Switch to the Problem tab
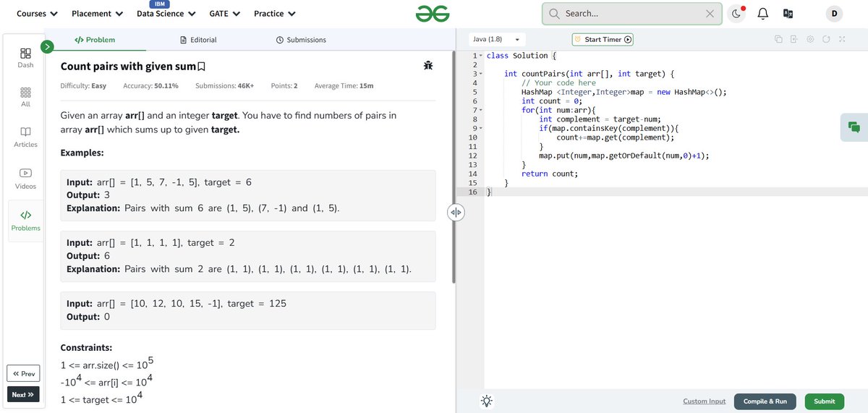This screenshot has height=413, width=868. tap(95, 40)
